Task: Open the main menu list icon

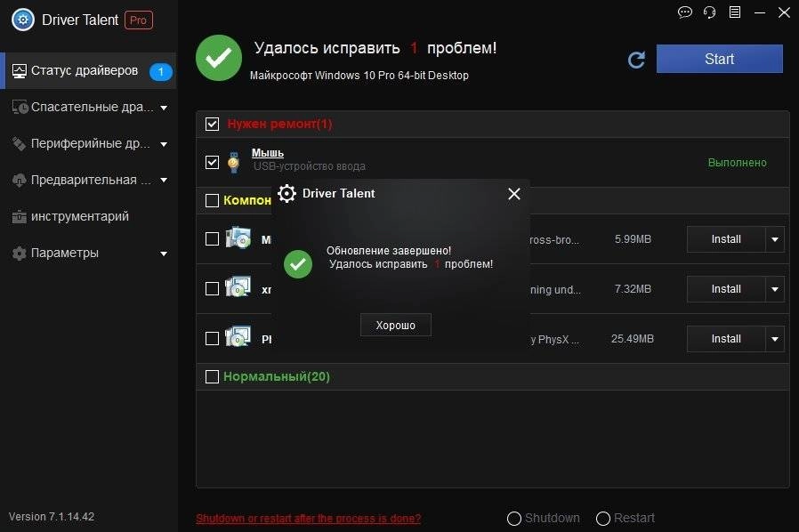Action: [735, 12]
